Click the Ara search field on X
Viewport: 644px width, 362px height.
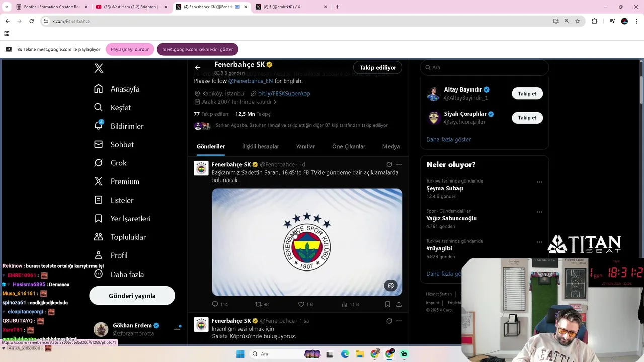point(485,67)
